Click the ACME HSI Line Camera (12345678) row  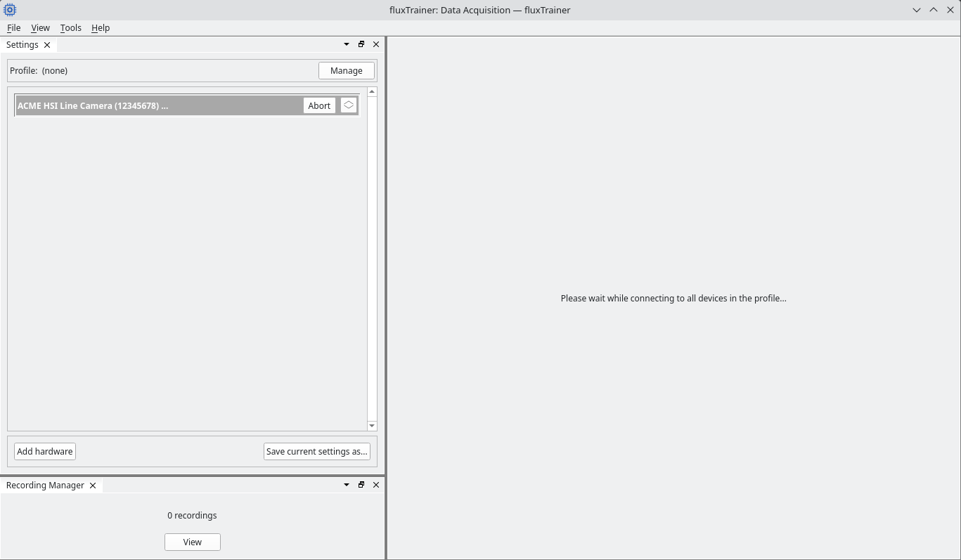pos(187,105)
